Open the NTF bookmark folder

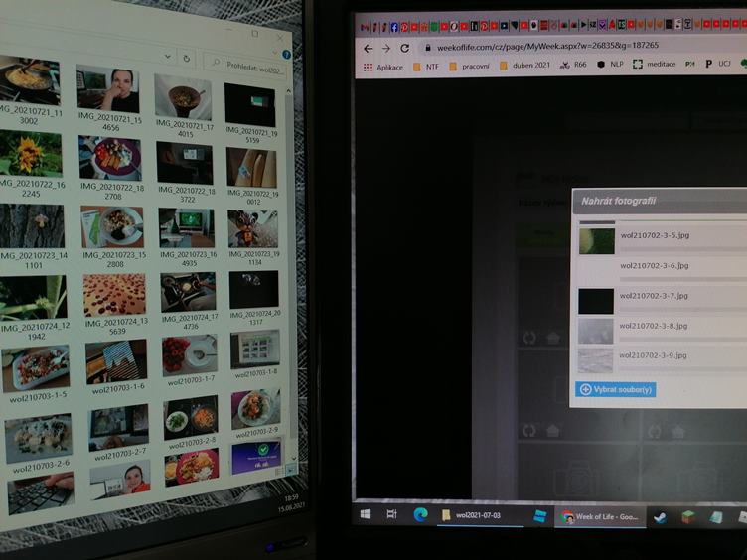coord(426,67)
